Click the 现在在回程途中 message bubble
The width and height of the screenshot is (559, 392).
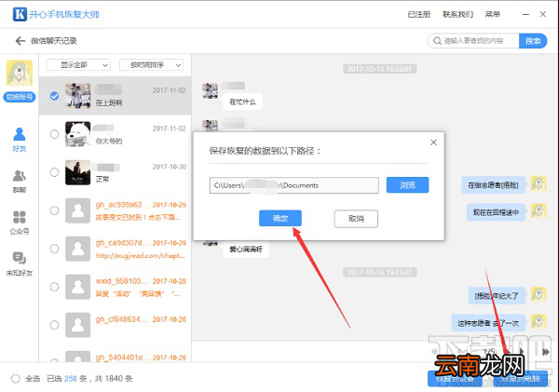(496, 212)
